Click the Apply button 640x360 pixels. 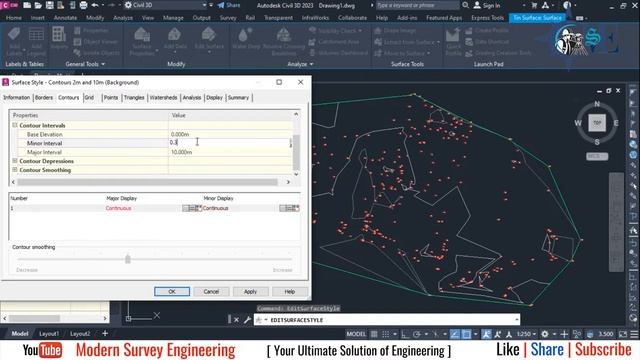tap(250, 291)
